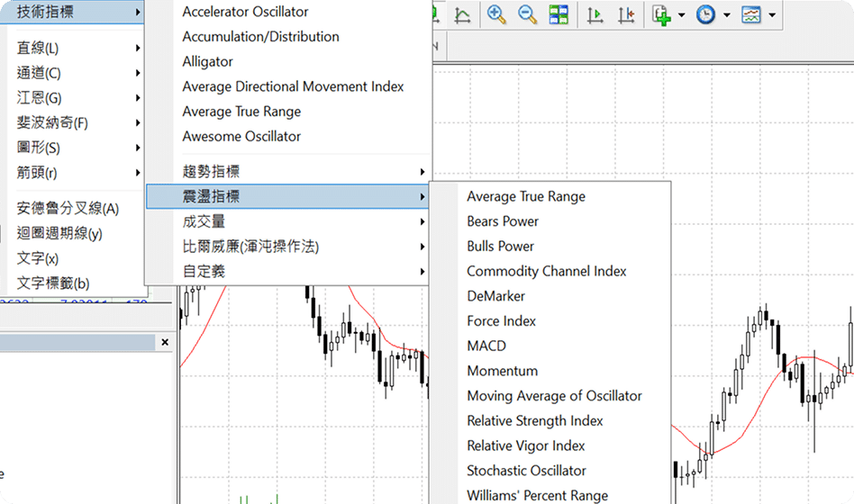The image size is (854, 504).
Task: Click Alligator in the indicators menu
Action: [207, 61]
